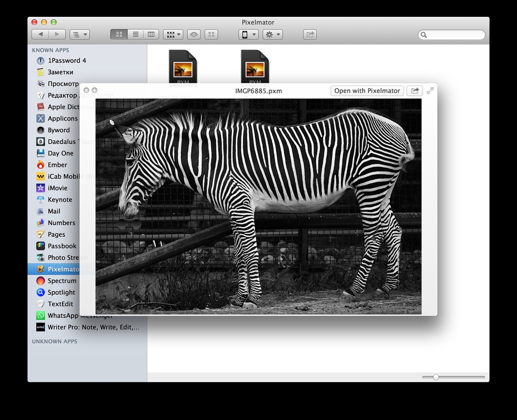Click the Quick Look eye toolbar button
This screenshot has width=517, height=420.
194,35
